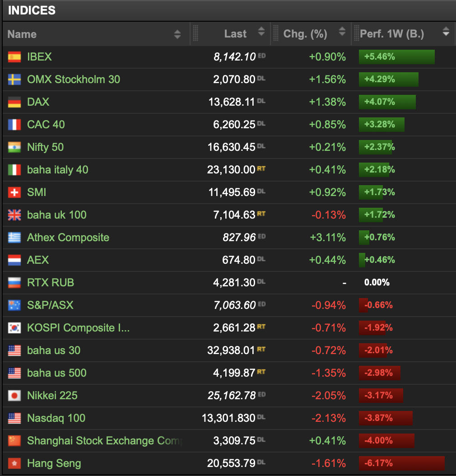Viewport: 456px width, 476px height.
Task: Select the last value 25,162.78 of Nikkei 225
Action: (232, 396)
